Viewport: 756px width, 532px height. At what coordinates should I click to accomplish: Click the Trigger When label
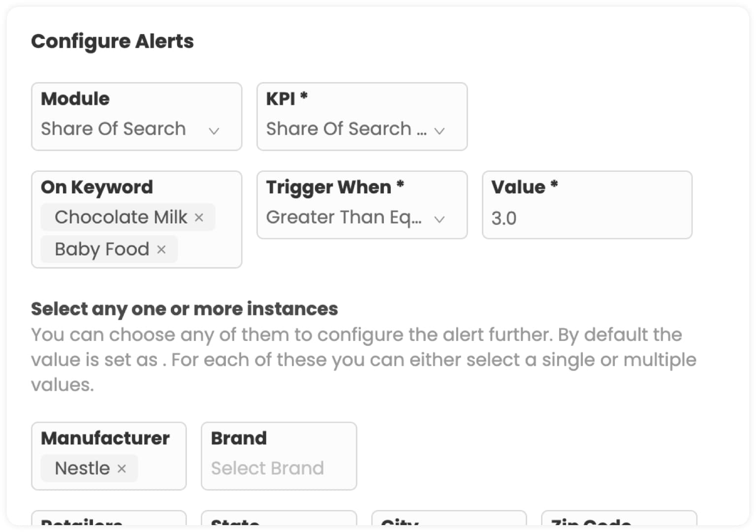coord(328,187)
